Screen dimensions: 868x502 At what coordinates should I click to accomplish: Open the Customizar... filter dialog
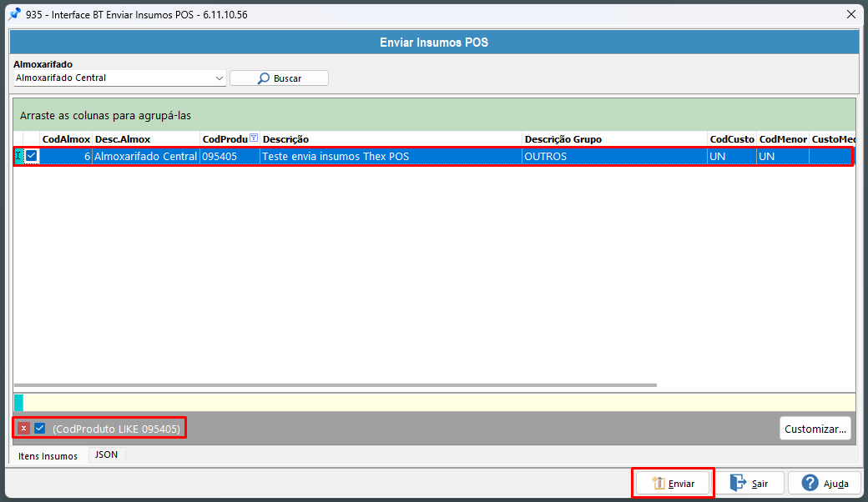[x=815, y=429]
